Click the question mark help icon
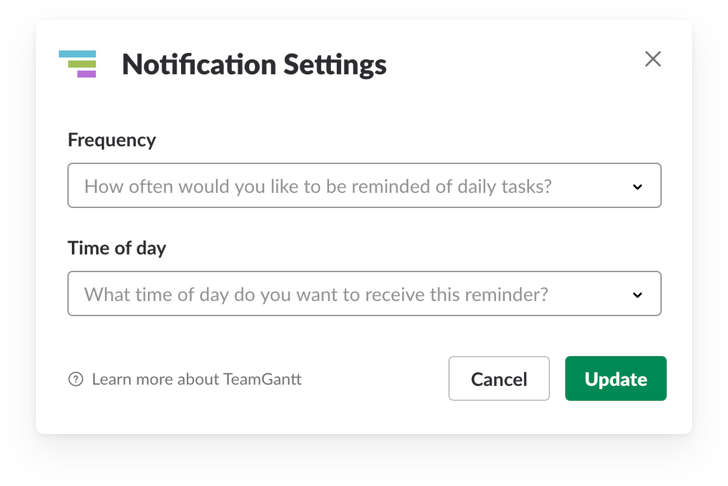 [76, 379]
